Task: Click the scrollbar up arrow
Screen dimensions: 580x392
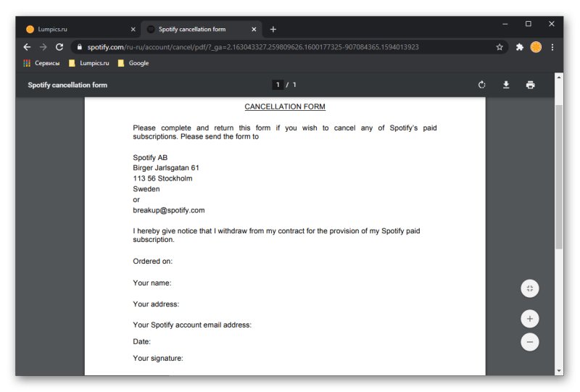Action: point(558,77)
